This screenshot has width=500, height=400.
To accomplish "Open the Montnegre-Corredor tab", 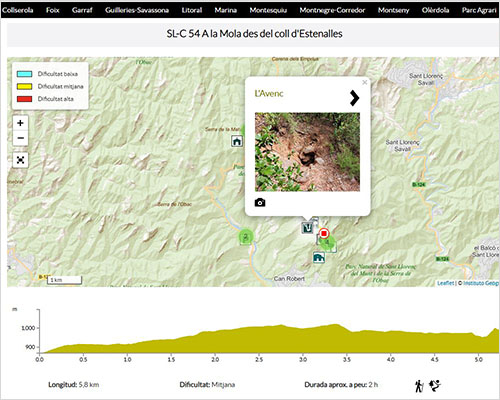I will tap(332, 10).
